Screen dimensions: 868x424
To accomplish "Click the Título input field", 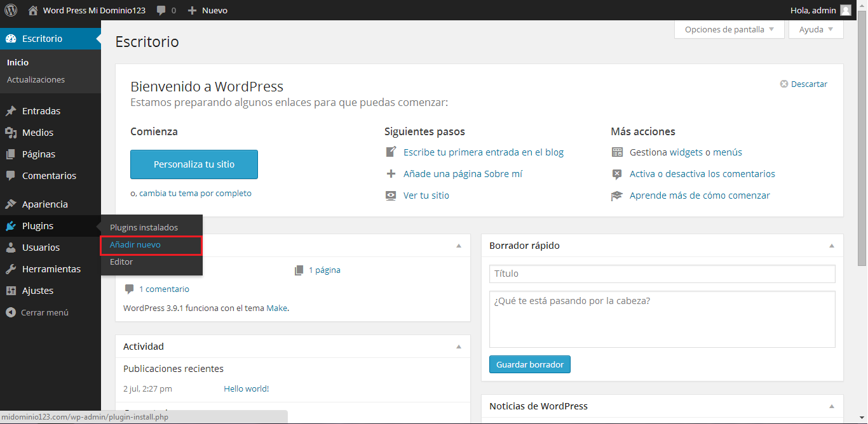I will coord(662,274).
